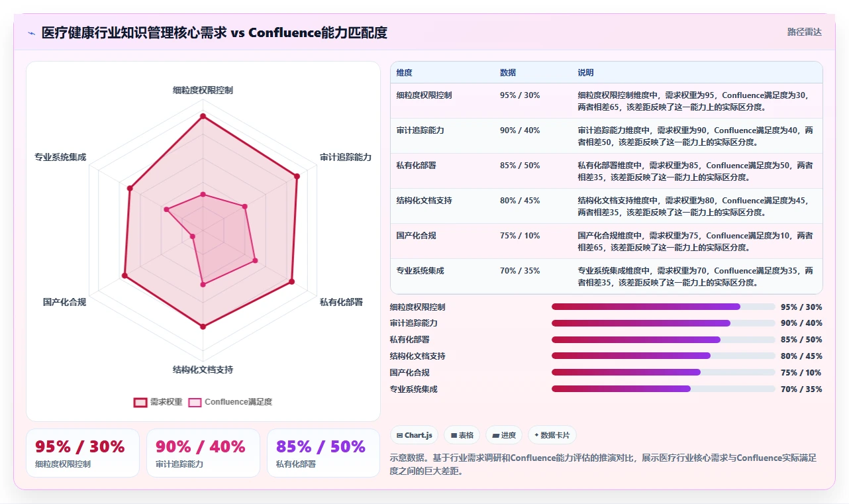
Task: Click radar axis label 私有化部署
Action: click(x=341, y=302)
